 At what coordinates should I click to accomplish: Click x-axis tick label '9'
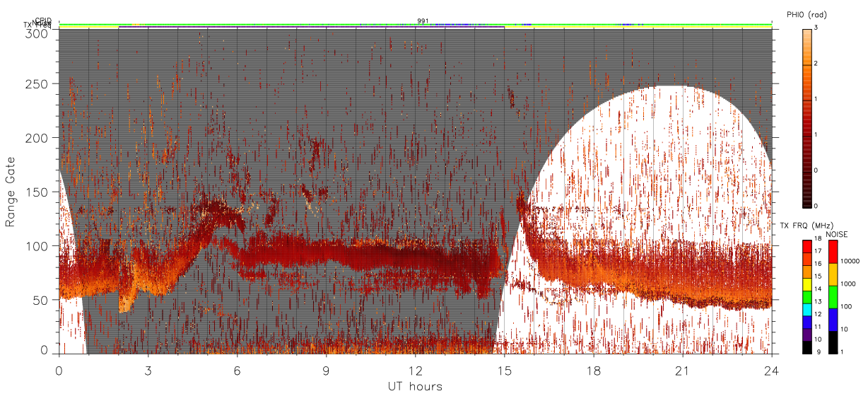pyautogui.click(x=327, y=370)
